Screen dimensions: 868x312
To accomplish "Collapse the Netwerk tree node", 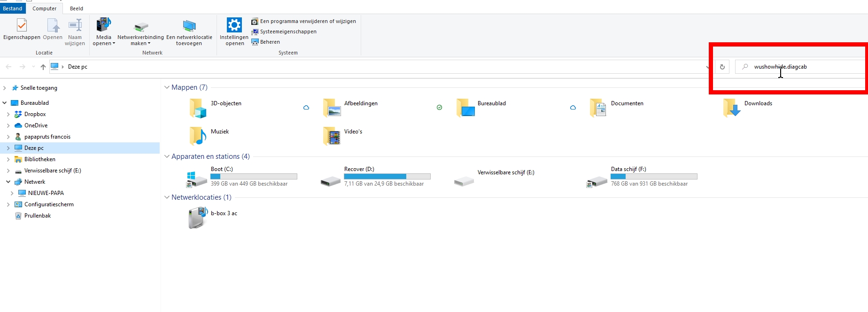I will [x=8, y=182].
